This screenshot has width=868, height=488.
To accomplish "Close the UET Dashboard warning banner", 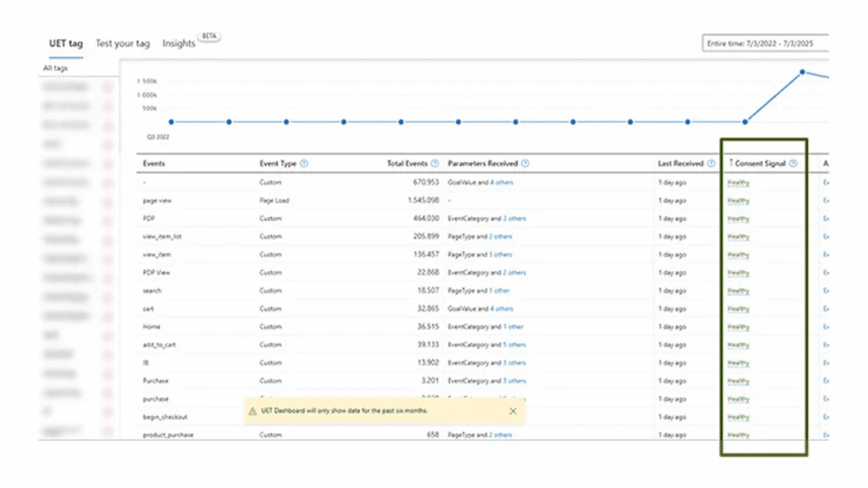I will tap(513, 411).
